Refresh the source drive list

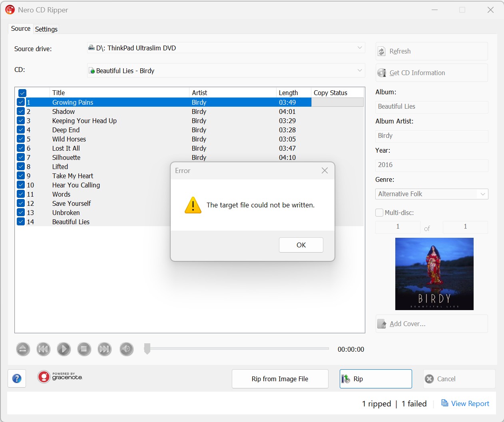coord(432,51)
